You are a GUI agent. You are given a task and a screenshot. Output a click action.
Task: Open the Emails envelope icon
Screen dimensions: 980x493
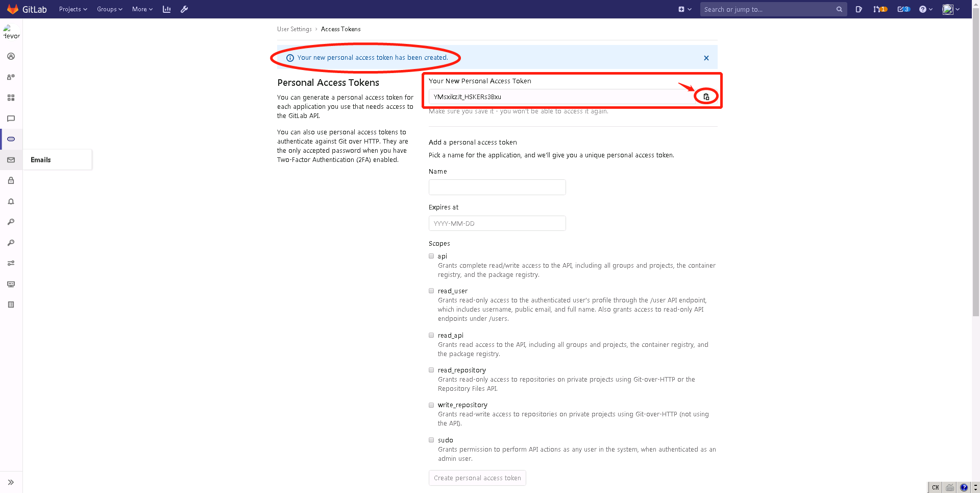[x=11, y=160]
